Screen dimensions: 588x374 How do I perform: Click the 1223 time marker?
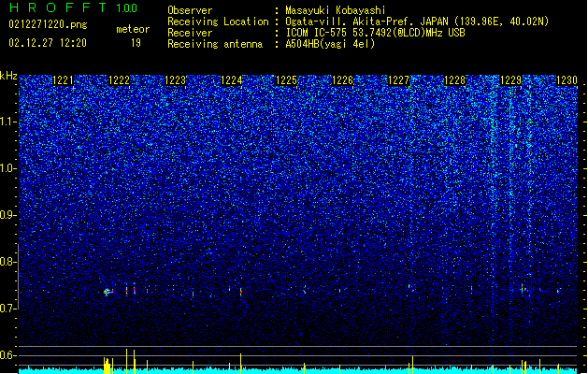(176, 80)
